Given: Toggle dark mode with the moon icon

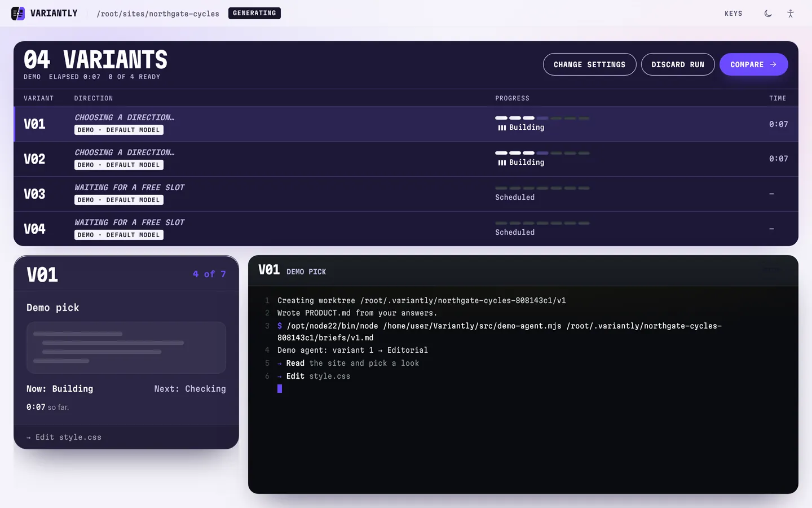Looking at the screenshot, I should [x=768, y=14].
